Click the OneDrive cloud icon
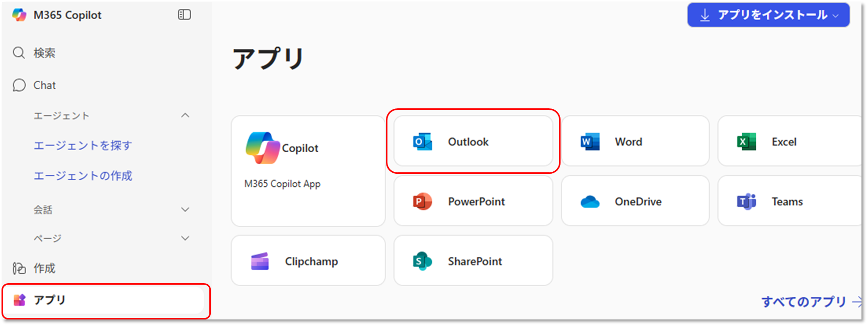 [x=590, y=202]
